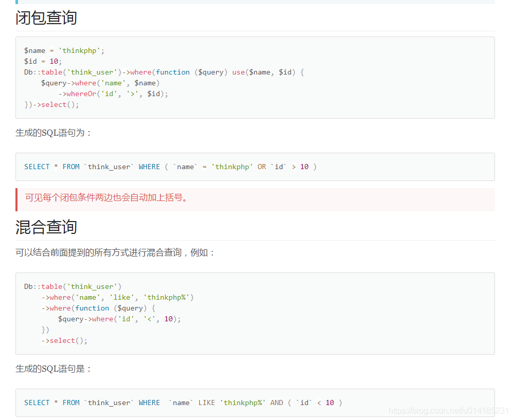513x420 pixels.
Task: Click the $id = 10 code line
Action: (43, 61)
